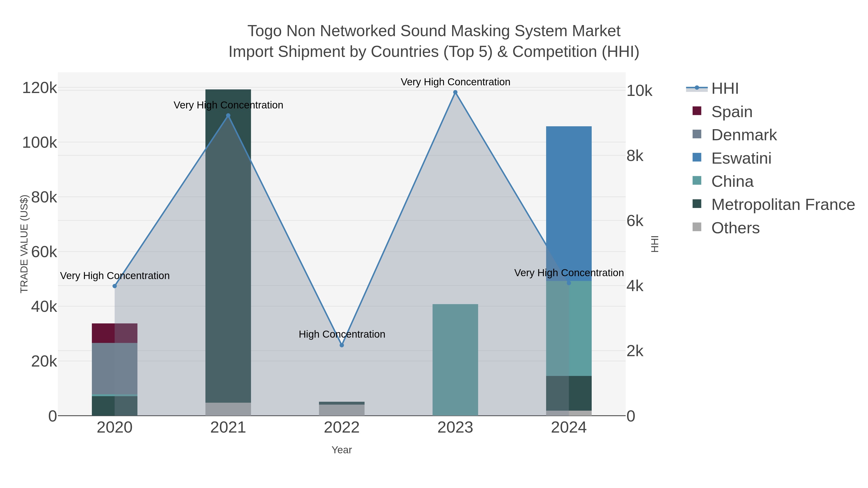Click 'Very High Concentration' label above 2020

tap(115, 275)
